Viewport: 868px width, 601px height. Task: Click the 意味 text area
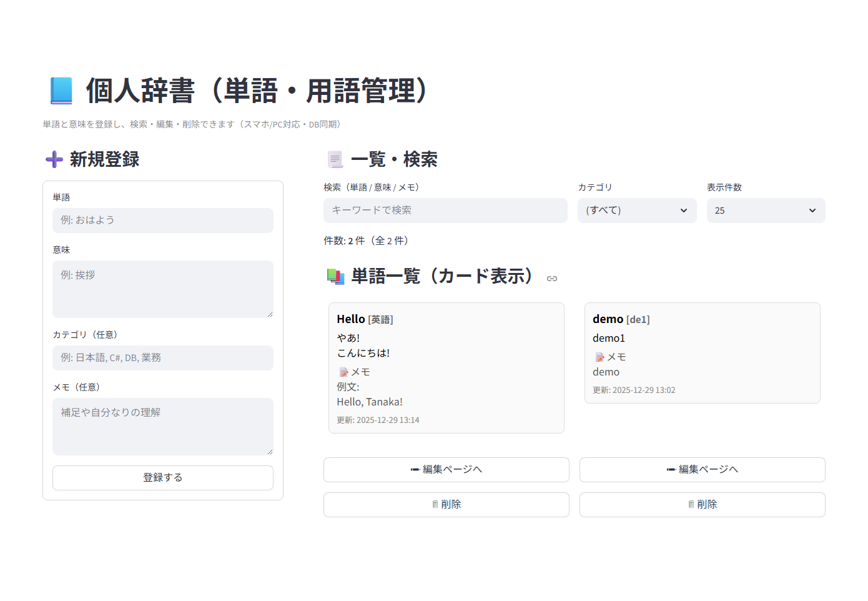(x=162, y=289)
